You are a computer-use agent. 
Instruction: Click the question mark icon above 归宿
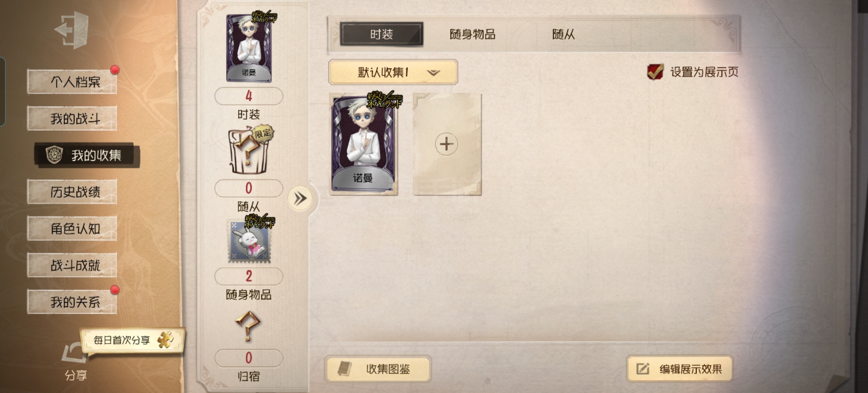click(x=248, y=326)
